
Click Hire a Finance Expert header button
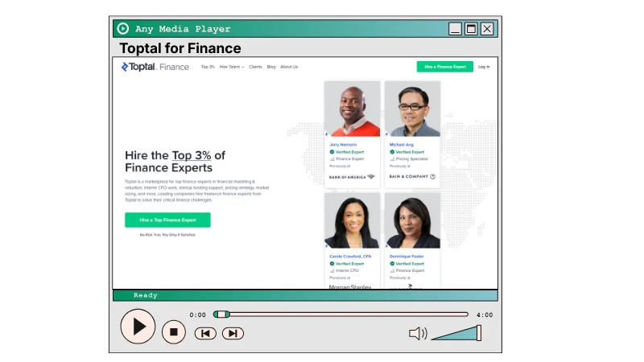point(445,67)
